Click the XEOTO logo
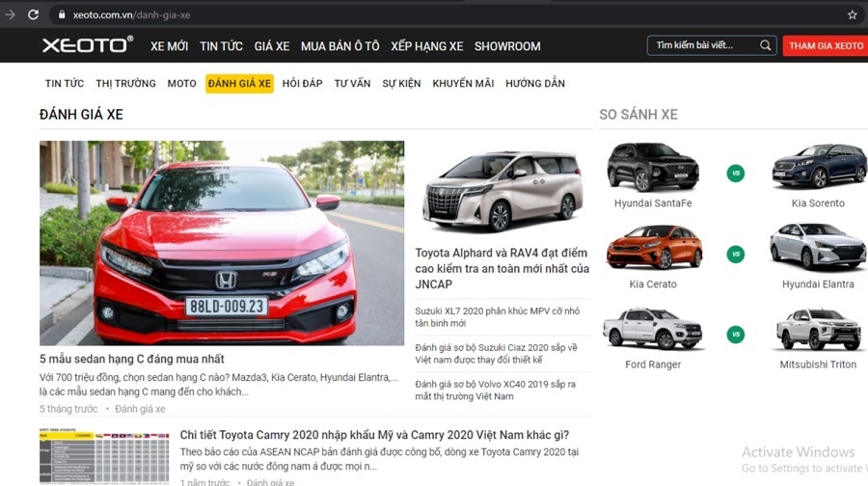868x486 pixels. 87,45
